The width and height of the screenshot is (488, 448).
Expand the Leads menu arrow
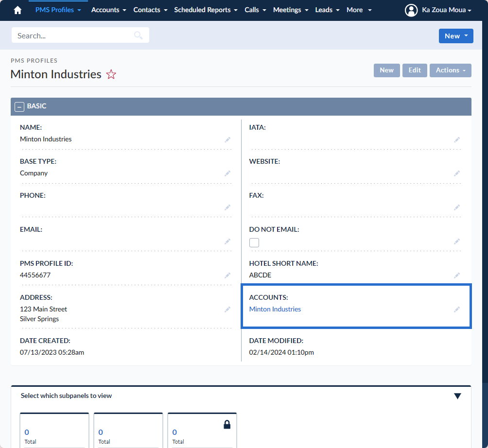coord(338,10)
